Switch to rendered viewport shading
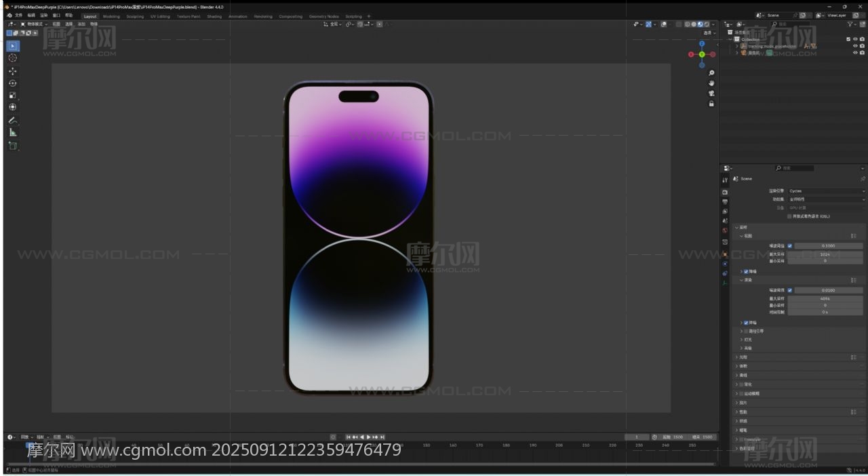 point(707,24)
